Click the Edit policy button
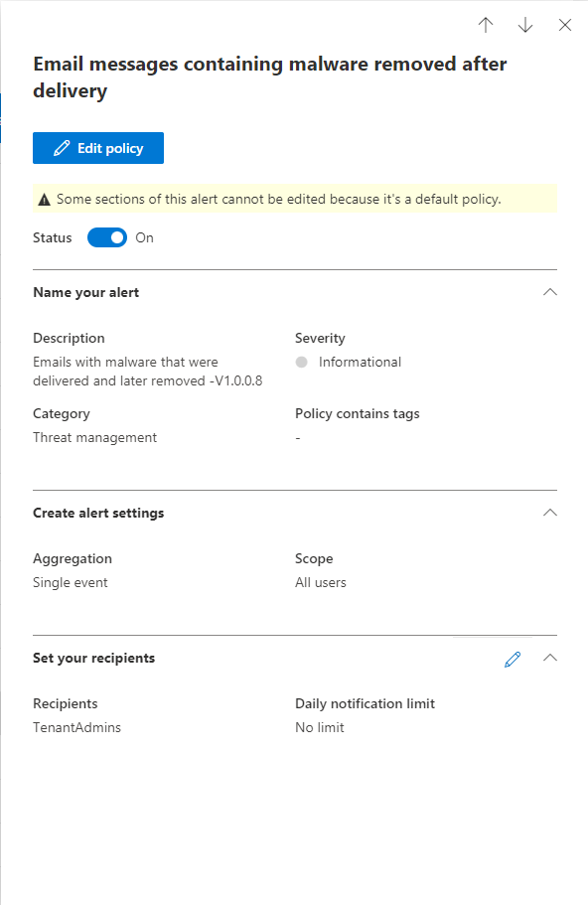 pyautogui.click(x=98, y=148)
